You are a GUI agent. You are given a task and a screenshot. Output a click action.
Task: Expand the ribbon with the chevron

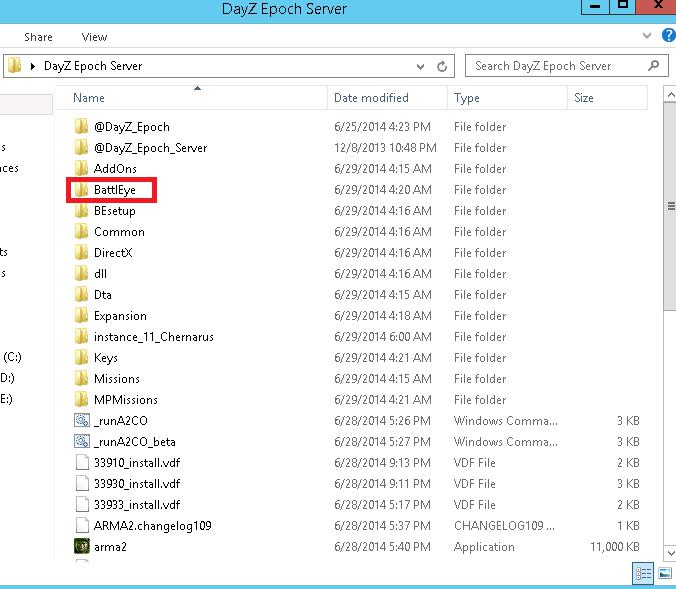tap(647, 35)
